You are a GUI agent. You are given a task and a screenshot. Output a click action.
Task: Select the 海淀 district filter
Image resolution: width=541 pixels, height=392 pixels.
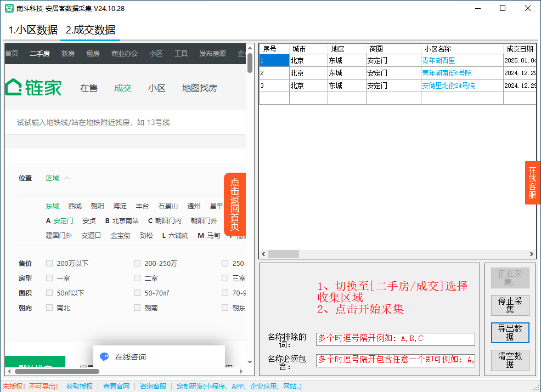(120, 206)
